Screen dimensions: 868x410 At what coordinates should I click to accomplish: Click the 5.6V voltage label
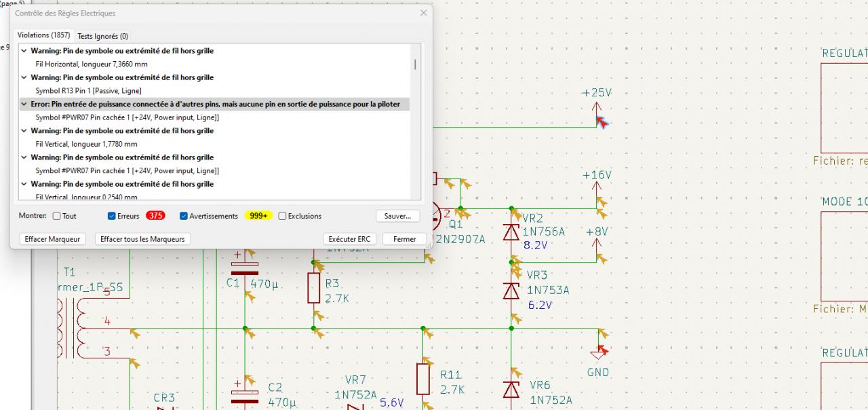point(392,403)
